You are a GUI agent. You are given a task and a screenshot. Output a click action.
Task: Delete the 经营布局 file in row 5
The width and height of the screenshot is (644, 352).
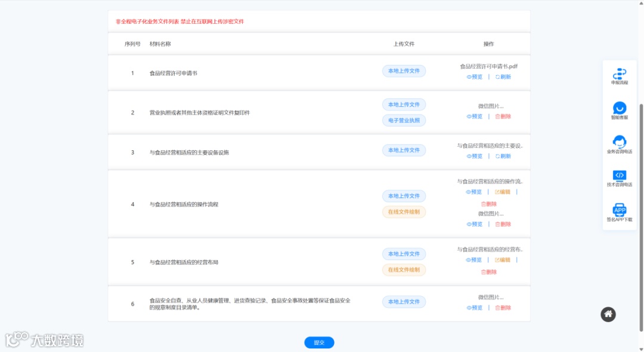(489, 272)
